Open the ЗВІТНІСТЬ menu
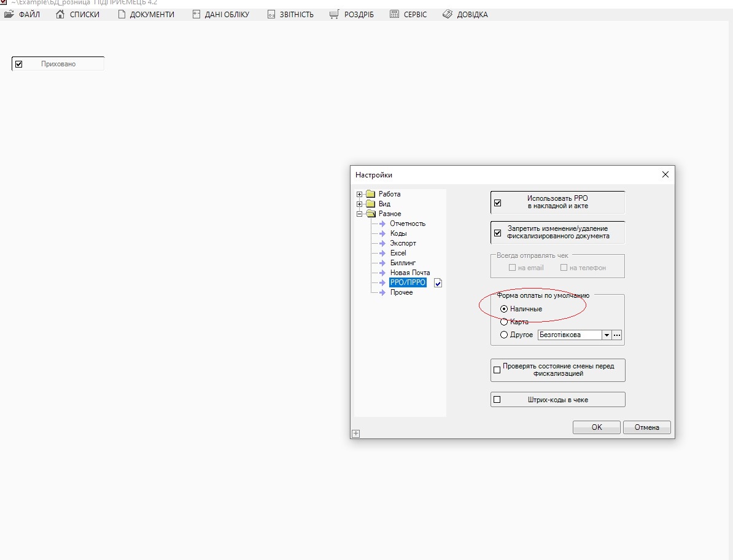 pos(290,14)
